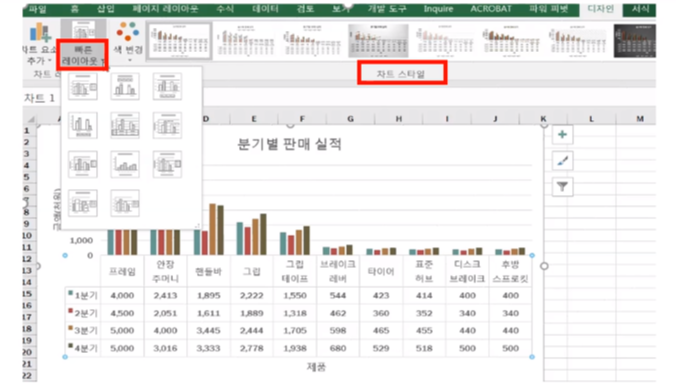Open the ACROBAT tab

[491, 9]
